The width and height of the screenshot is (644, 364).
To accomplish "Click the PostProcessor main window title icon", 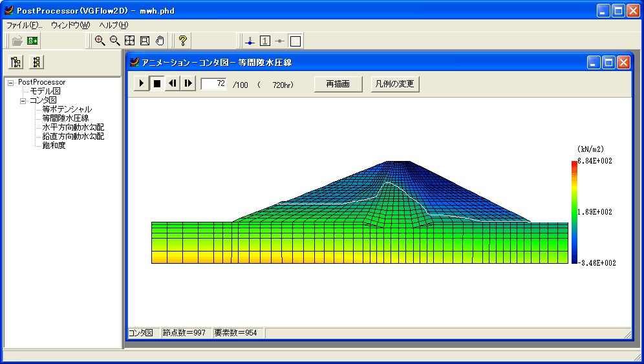I will coord(9,10).
